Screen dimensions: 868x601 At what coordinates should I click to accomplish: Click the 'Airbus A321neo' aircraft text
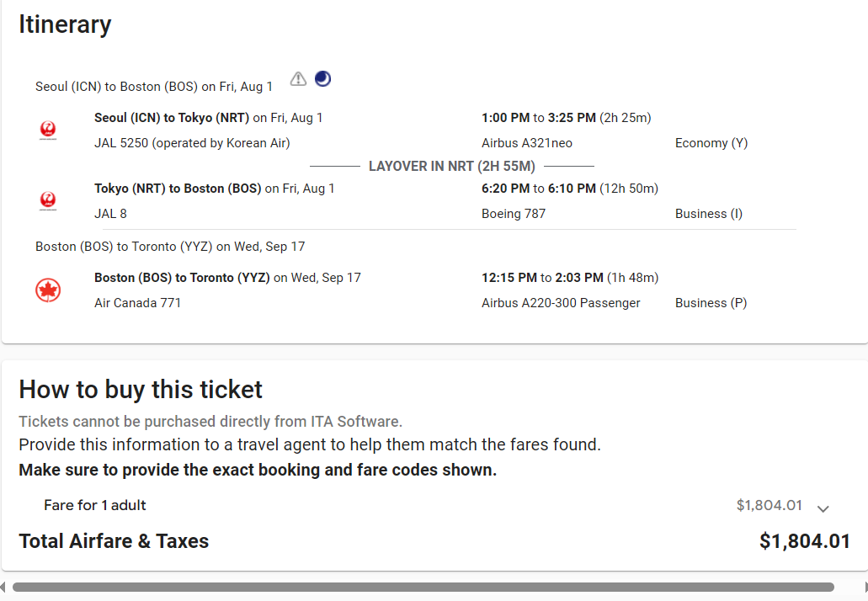(x=527, y=143)
